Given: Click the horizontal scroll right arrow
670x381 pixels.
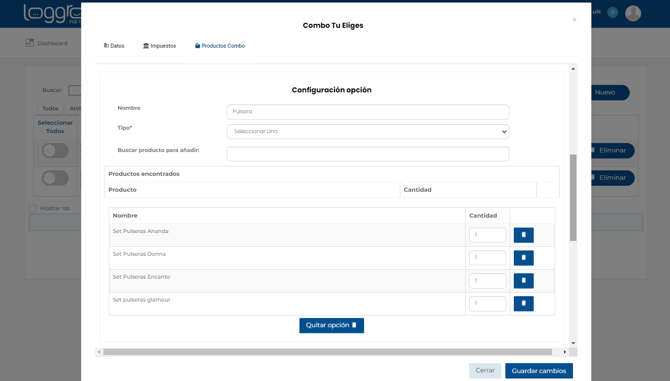Looking at the screenshot, I should pos(564,352).
